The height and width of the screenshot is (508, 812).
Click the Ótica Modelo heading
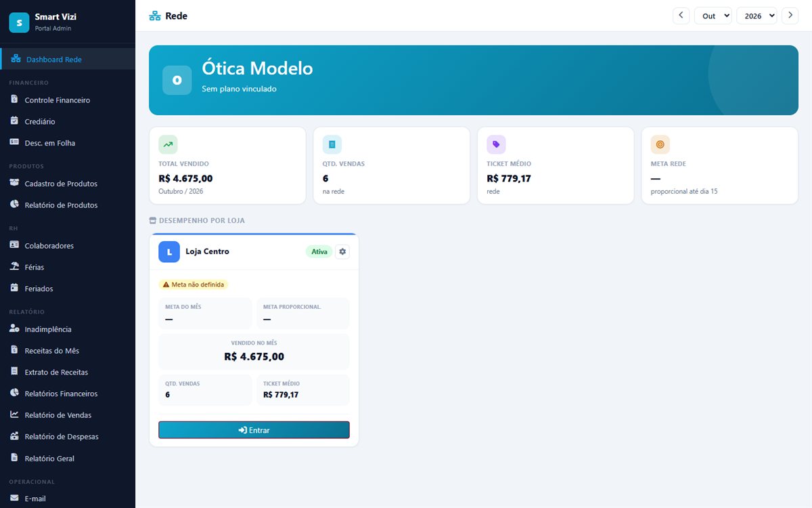tap(257, 68)
